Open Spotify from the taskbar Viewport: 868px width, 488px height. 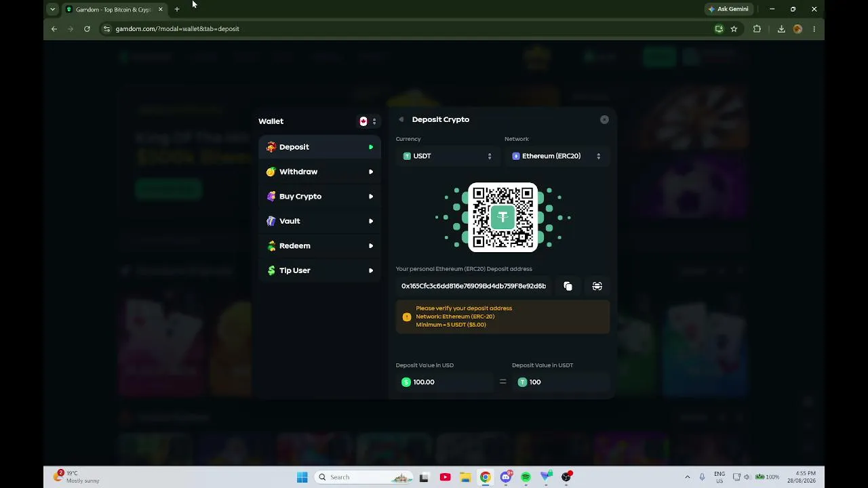click(x=526, y=477)
